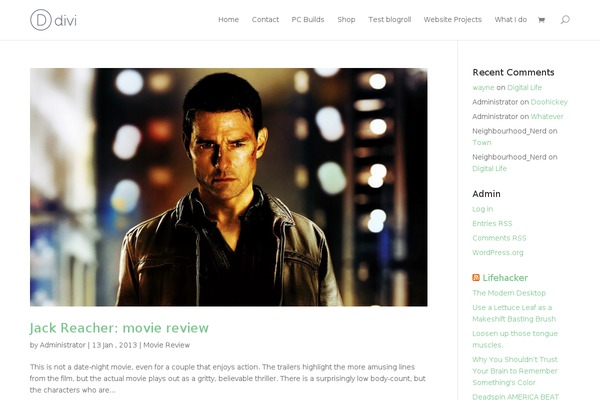This screenshot has height=400, width=600.
Task: Click the Administrator author link
Action: pyautogui.click(x=62, y=345)
